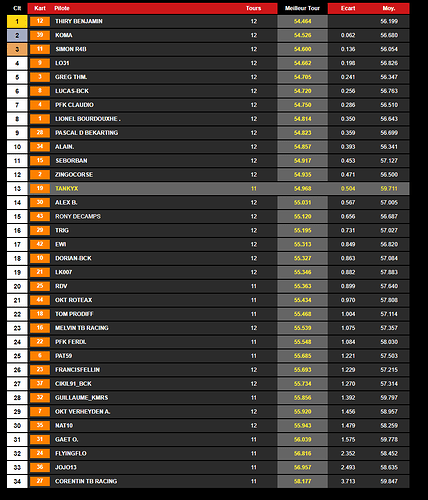
Task: Click the silver second-place position badge
Action: tap(17, 36)
